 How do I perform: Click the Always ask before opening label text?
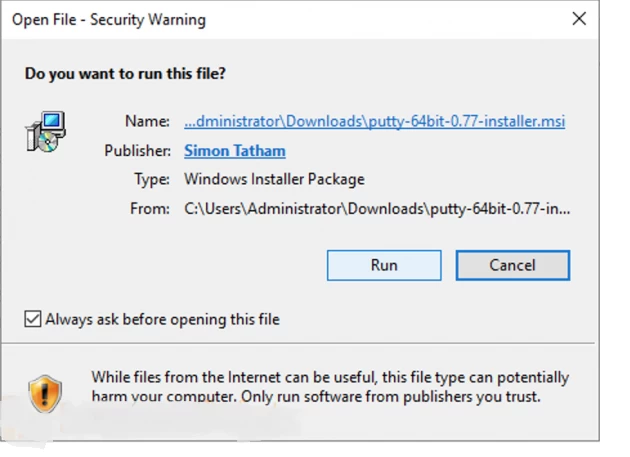(x=162, y=320)
